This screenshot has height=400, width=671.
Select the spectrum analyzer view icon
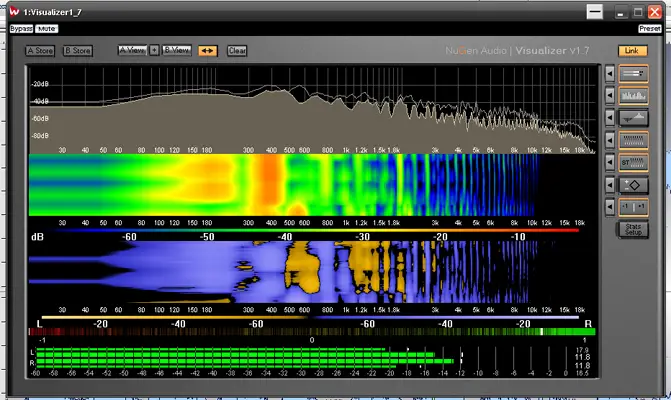(632, 96)
